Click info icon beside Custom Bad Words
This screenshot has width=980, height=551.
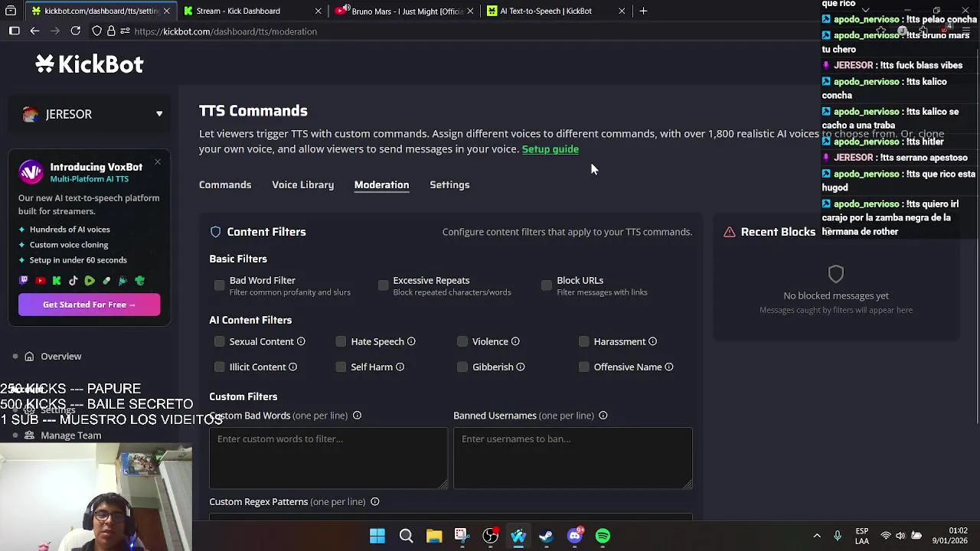357,416
